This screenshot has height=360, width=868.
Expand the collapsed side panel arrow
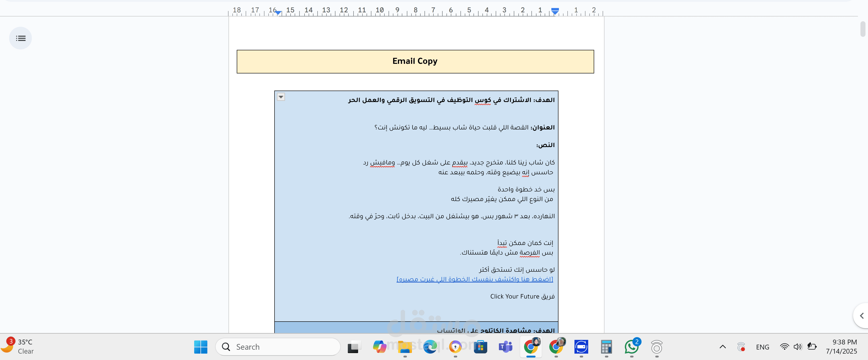click(861, 316)
